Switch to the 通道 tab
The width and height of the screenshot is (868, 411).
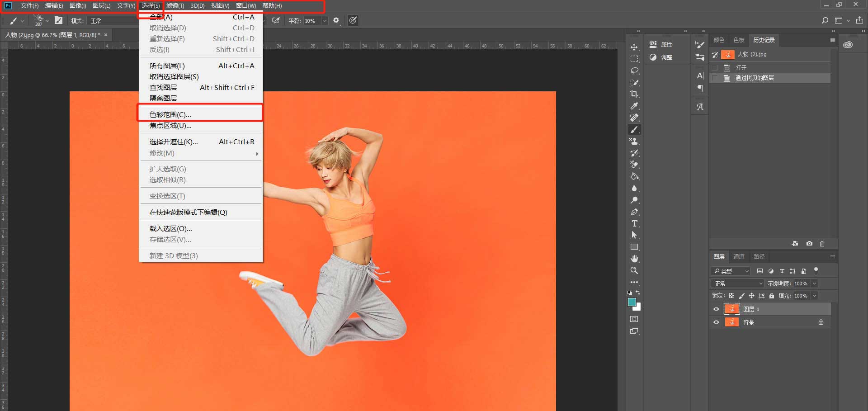click(739, 257)
